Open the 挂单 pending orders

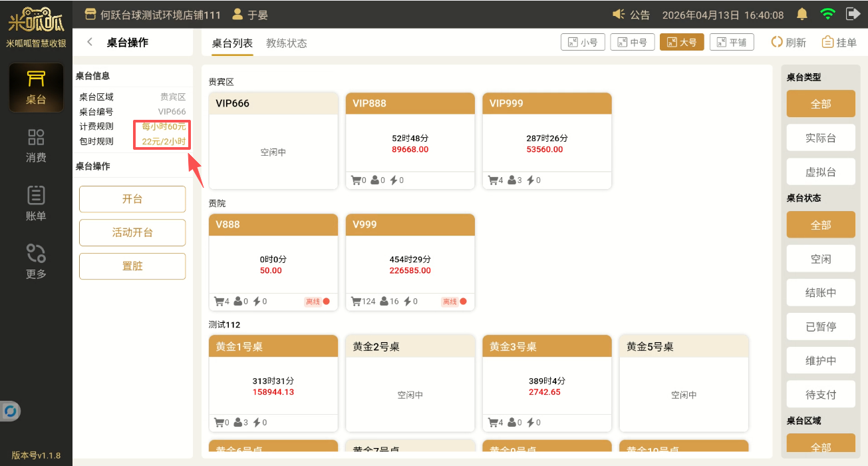click(839, 43)
